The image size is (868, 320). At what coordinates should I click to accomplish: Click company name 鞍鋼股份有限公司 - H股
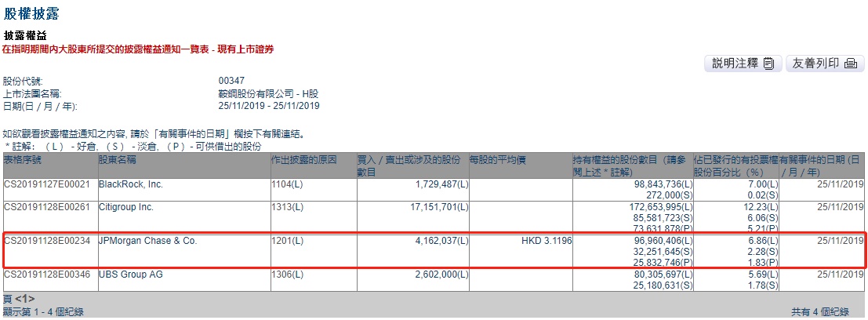(x=268, y=93)
